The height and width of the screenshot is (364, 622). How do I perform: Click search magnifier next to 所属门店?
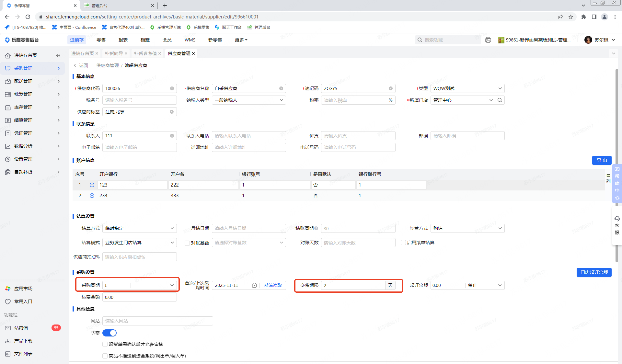coord(500,100)
